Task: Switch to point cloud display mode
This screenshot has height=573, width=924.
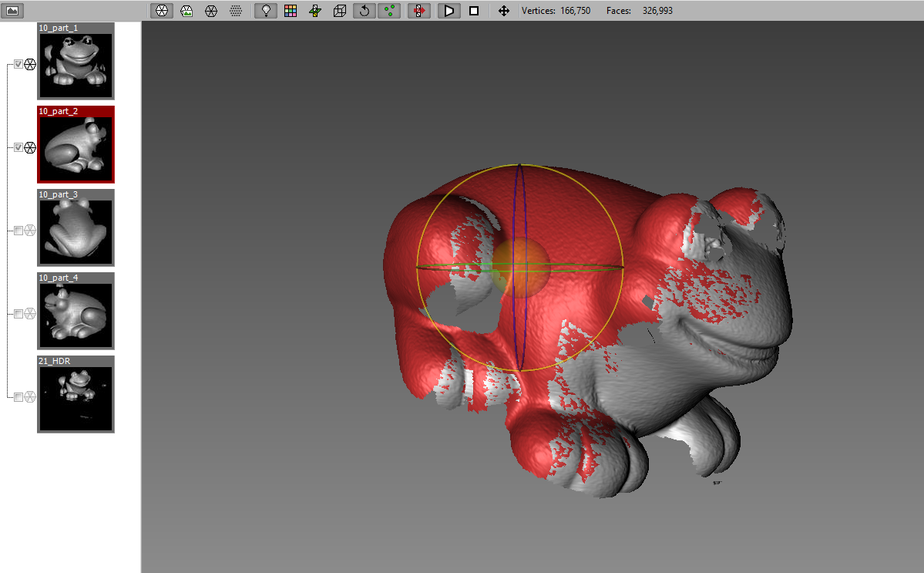Action: click(x=236, y=11)
